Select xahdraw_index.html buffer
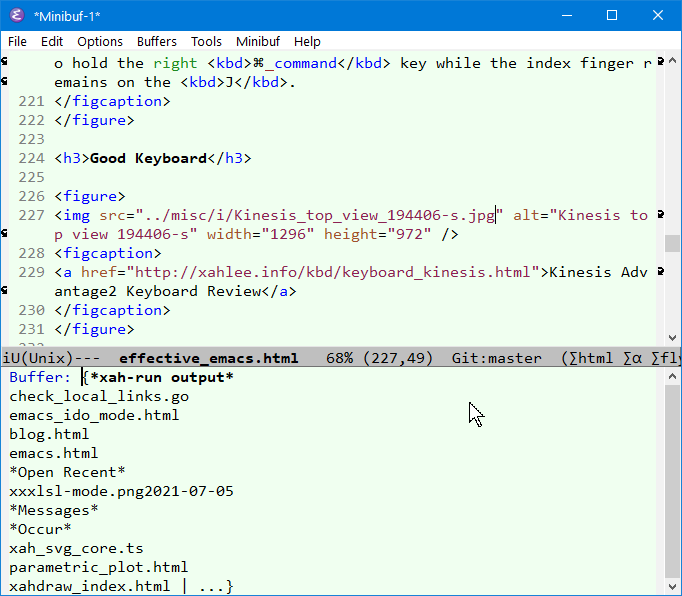This screenshot has width=682, height=596. [90, 586]
